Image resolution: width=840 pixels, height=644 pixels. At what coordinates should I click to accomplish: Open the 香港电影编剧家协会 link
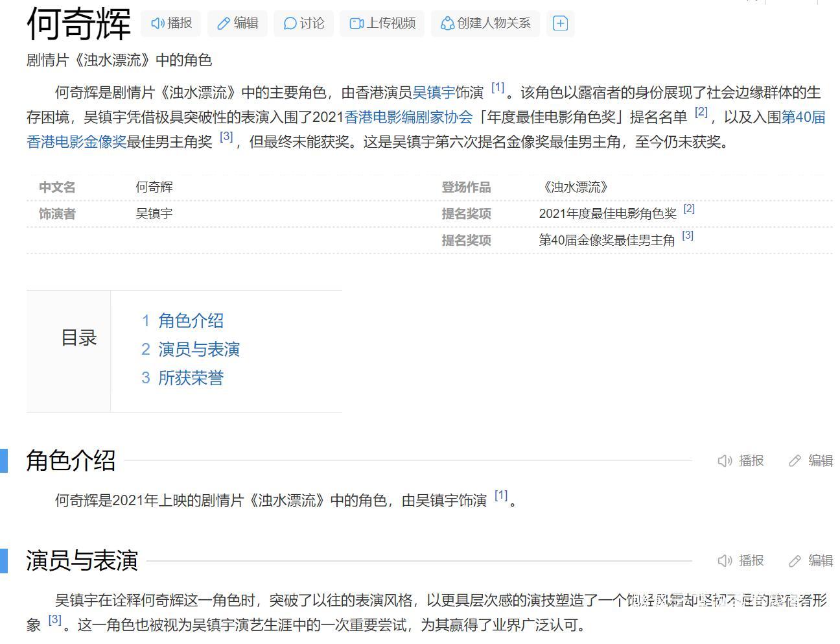click(408, 117)
